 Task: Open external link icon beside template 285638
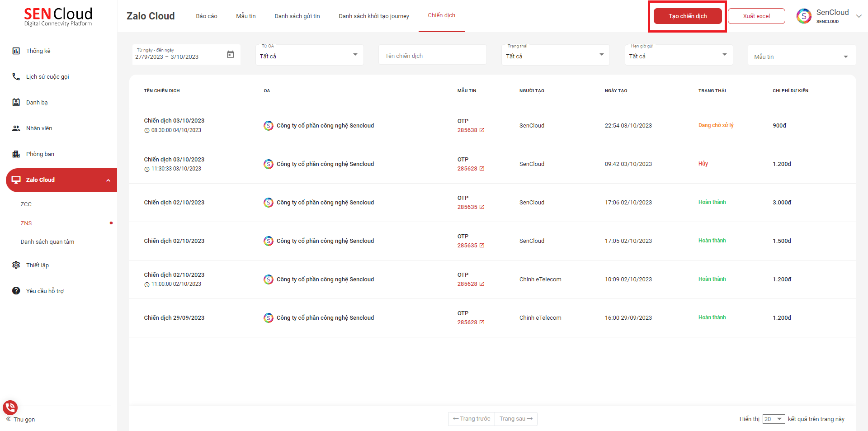coord(482,130)
